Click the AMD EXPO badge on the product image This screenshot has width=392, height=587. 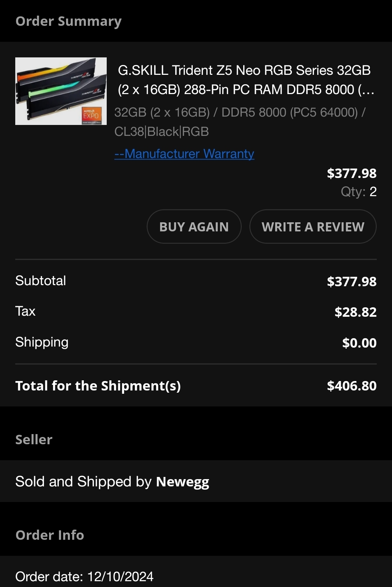pos(91,116)
